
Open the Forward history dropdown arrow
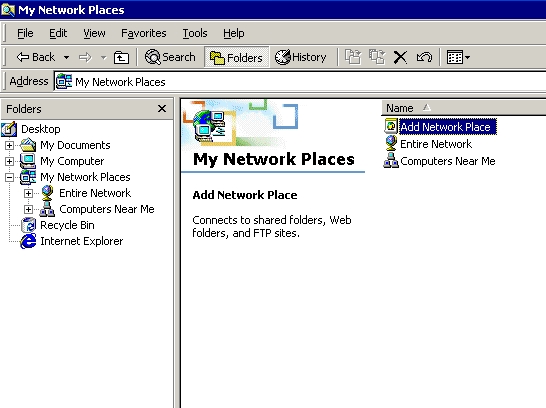tap(103, 57)
